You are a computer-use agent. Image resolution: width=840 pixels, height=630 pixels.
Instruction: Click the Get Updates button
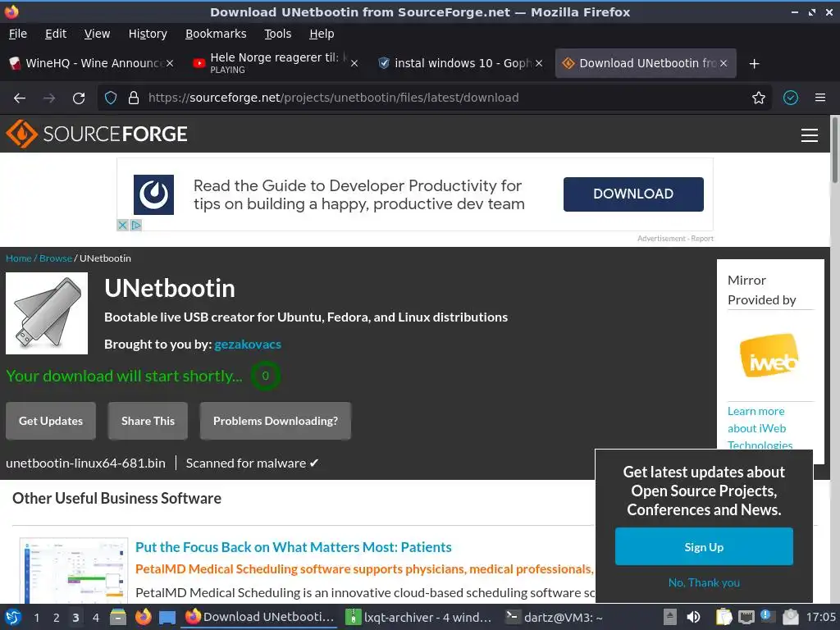pyautogui.click(x=51, y=421)
